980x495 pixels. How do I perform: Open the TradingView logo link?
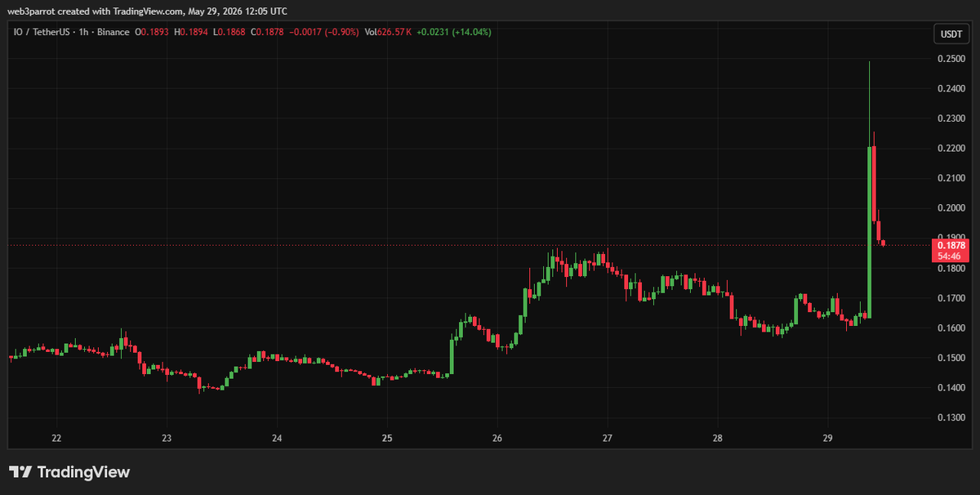69,472
